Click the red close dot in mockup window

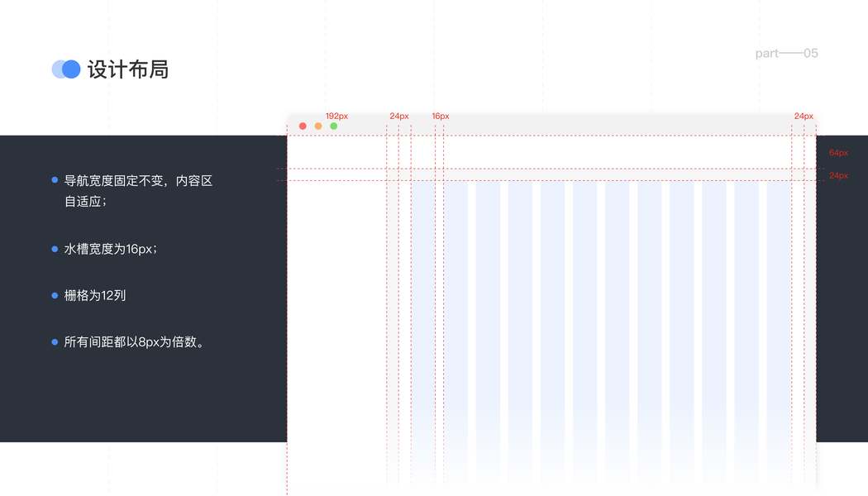point(303,126)
